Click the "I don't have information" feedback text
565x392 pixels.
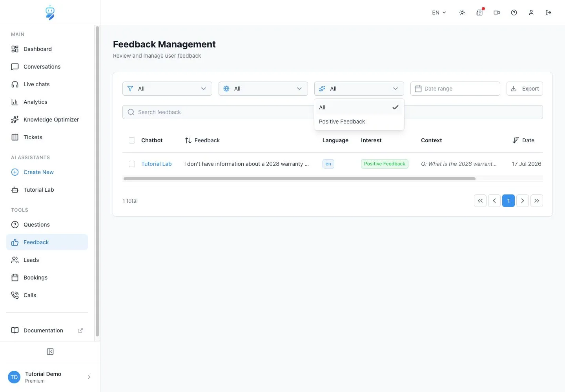pos(246,164)
